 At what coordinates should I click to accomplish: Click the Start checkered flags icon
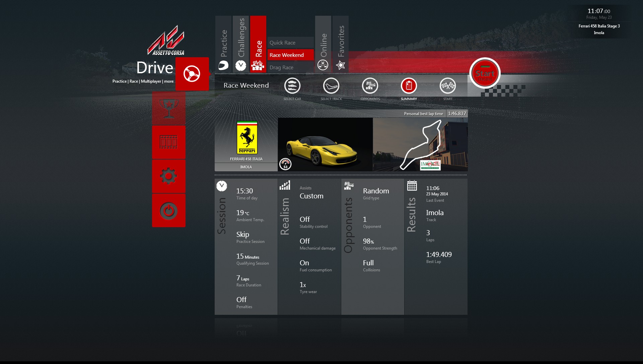click(447, 86)
